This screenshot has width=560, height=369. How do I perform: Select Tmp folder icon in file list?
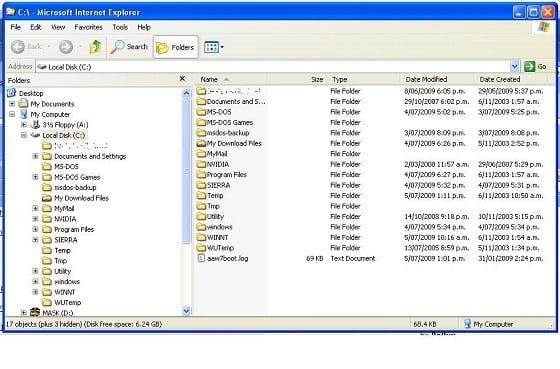201,206
